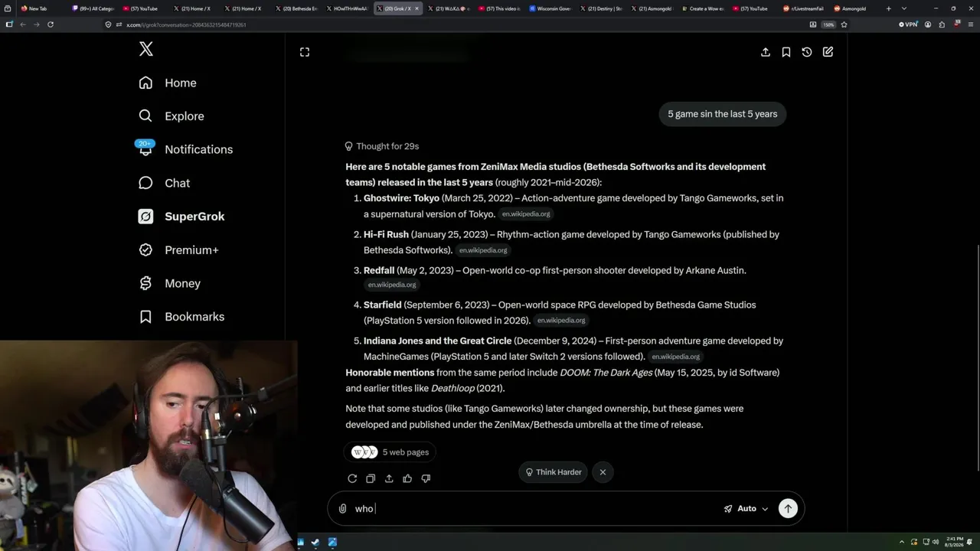980x551 pixels.
Task: Switch to the r/LivestreamFail browser tab
Action: point(803,8)
